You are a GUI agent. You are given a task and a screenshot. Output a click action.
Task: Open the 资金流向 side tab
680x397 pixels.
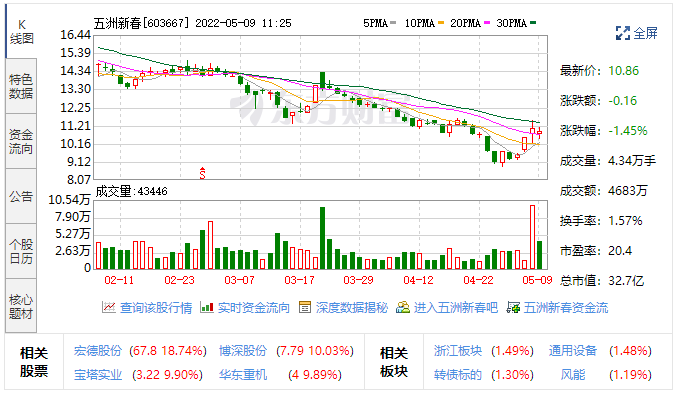(21, 141)
